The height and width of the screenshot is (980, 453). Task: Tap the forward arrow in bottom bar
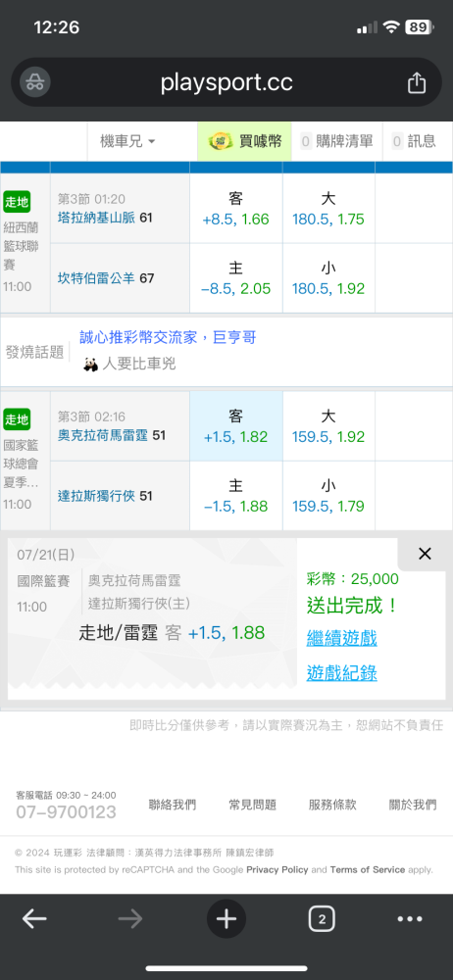[x=130, y=919]
